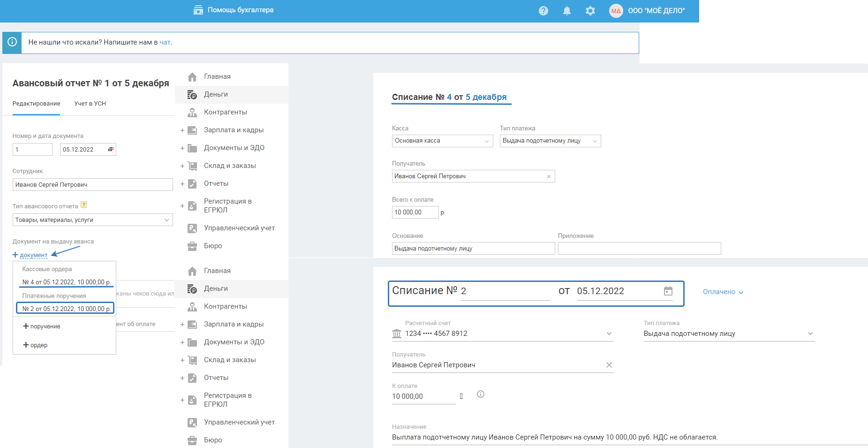This screenshot has width=868, height=448.
Task: Open the Оплачено status dropdown
Action: pos(723,292)
